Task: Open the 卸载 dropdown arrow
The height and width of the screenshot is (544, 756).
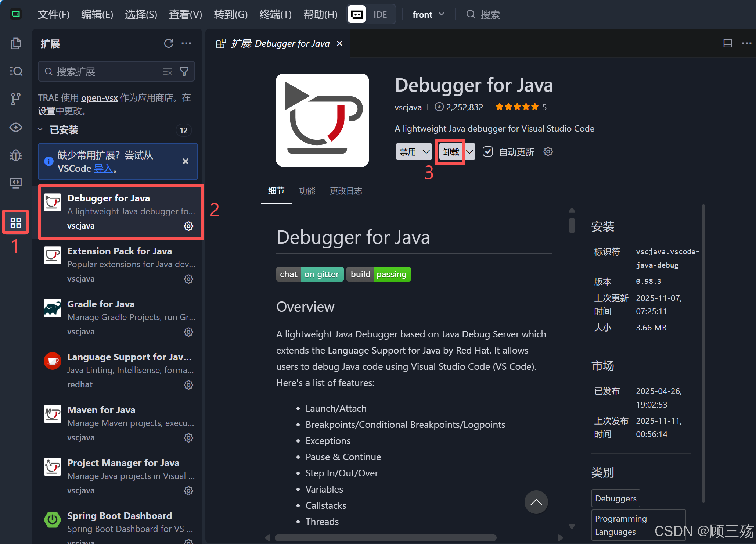Action: coord(470,151)
